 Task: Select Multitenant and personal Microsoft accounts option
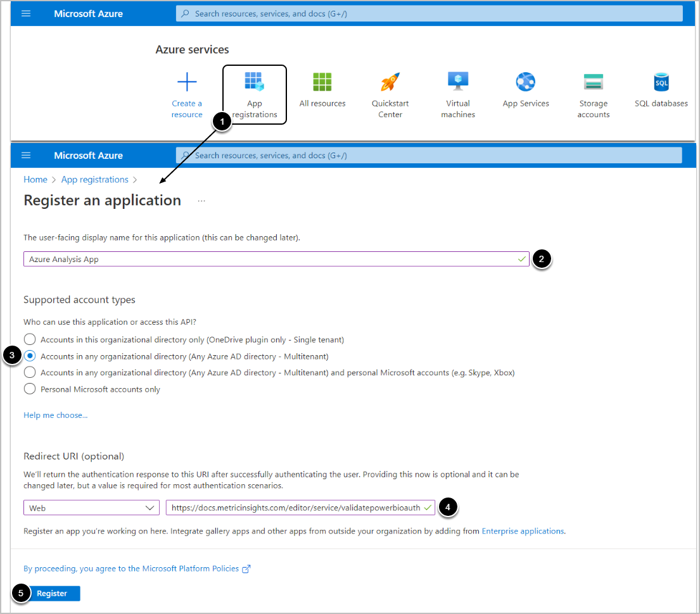(30, 372)
